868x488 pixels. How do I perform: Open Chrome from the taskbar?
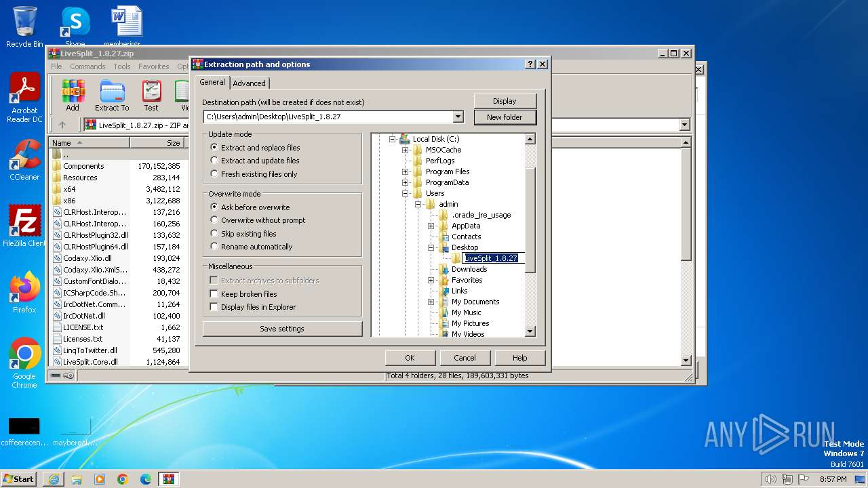coord(123,479)
